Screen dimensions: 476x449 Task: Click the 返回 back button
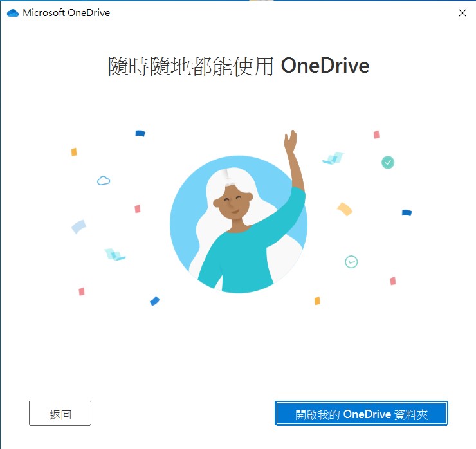60,413
